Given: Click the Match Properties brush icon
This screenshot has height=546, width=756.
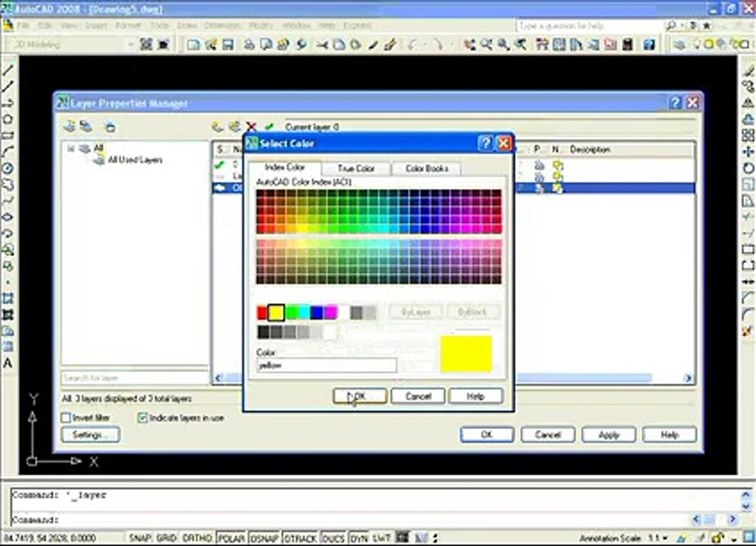Looking at the screenshot, I should [390, 45].
